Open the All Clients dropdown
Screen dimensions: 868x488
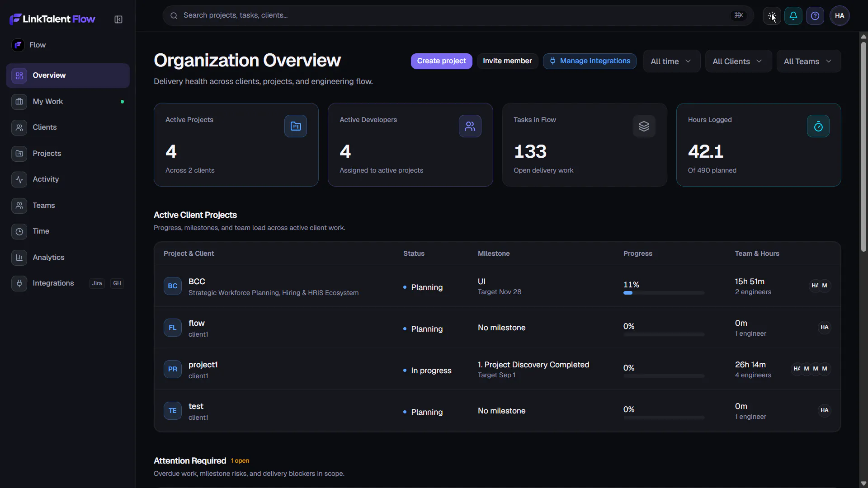[x=738, y=61]
